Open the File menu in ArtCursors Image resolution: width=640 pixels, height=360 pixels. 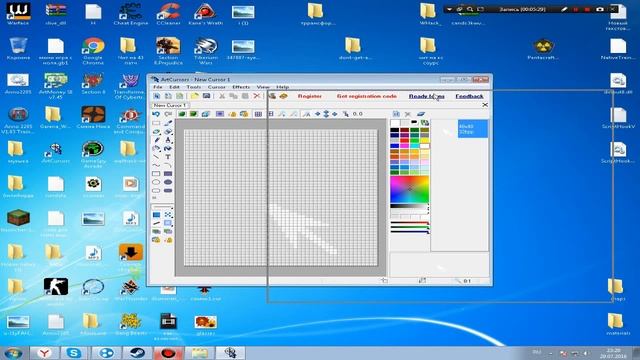click(158, 87)
